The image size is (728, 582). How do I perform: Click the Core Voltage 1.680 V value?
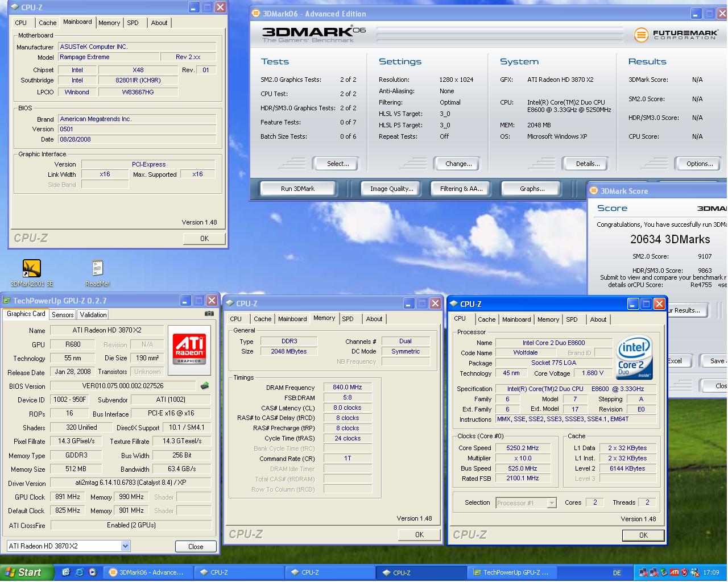click(593, 373)
